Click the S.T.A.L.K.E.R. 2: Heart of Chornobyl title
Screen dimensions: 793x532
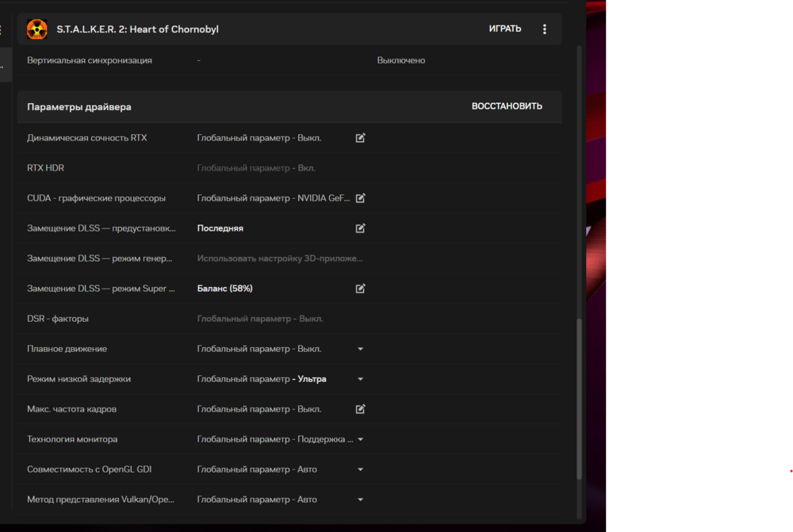(x=137, y=29)
